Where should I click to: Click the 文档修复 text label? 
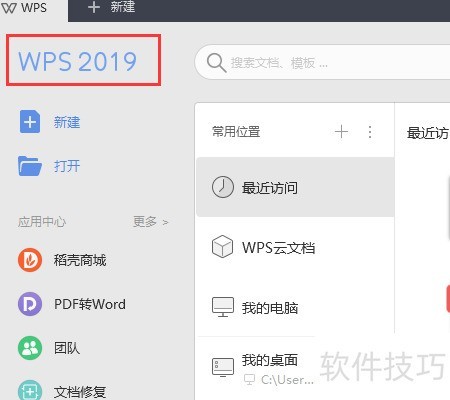80,392
